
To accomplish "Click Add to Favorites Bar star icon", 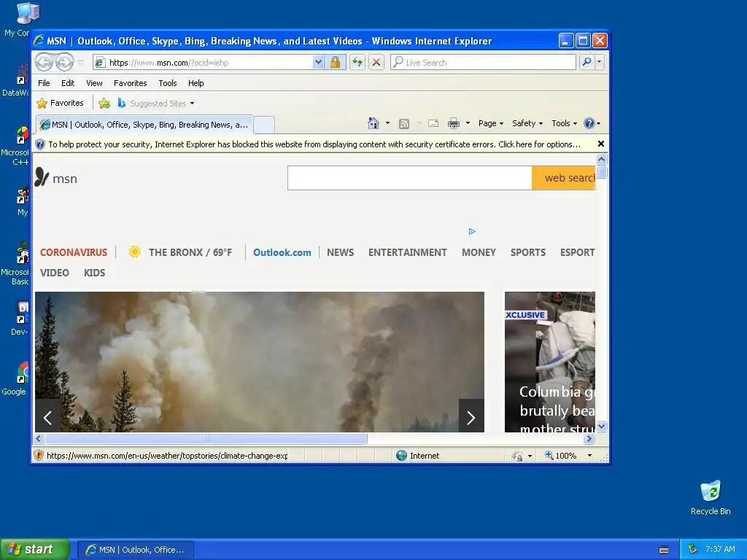I will coord(104,103).
